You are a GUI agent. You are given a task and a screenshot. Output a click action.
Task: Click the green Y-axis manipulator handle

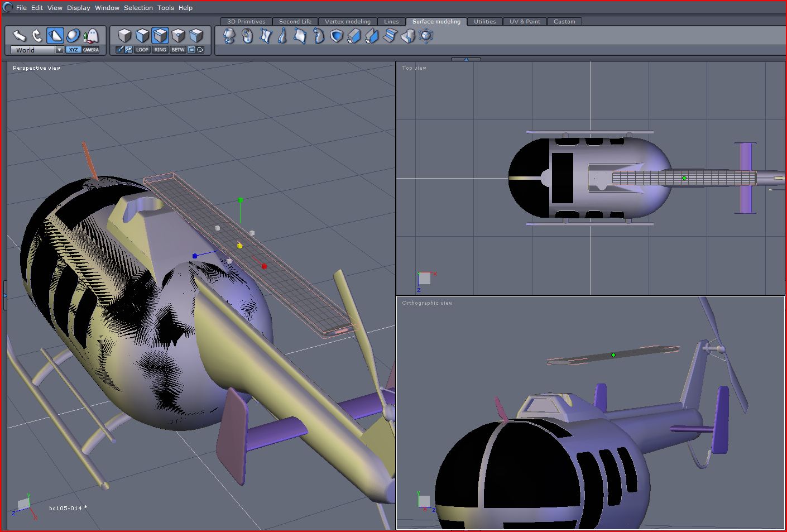click(241, 200)
